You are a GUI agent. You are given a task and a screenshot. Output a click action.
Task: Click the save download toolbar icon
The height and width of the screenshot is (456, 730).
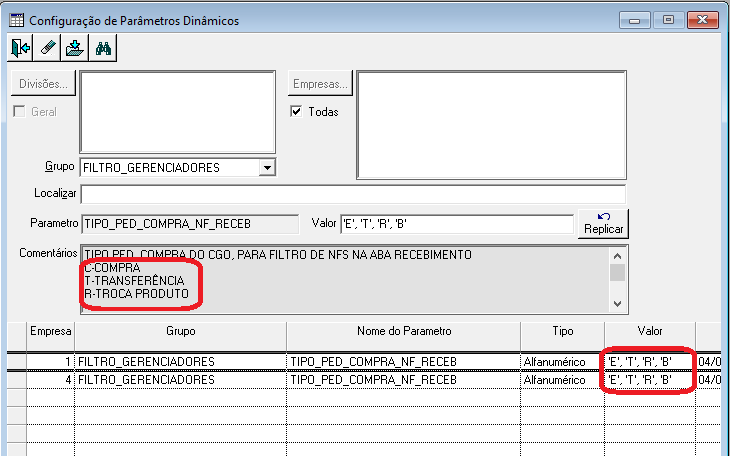(75, 48)
